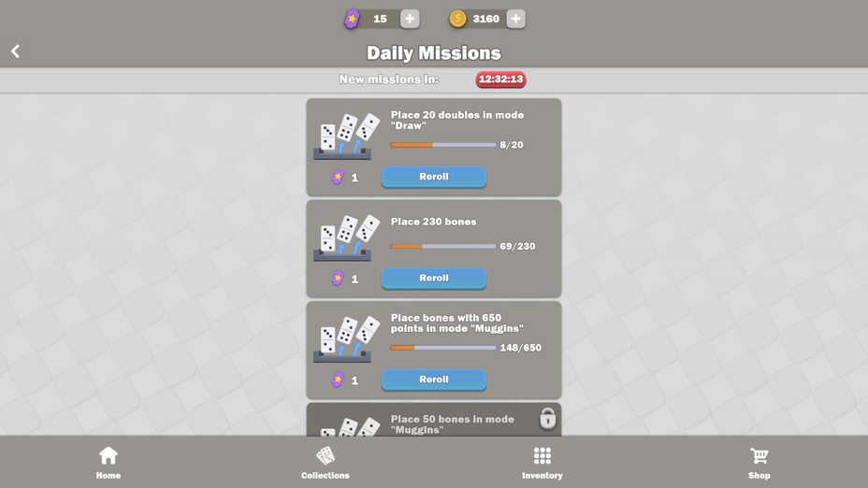Screen dimensions: 868x488
Task: Open the Home tab
Action: (x=108, y=463)
